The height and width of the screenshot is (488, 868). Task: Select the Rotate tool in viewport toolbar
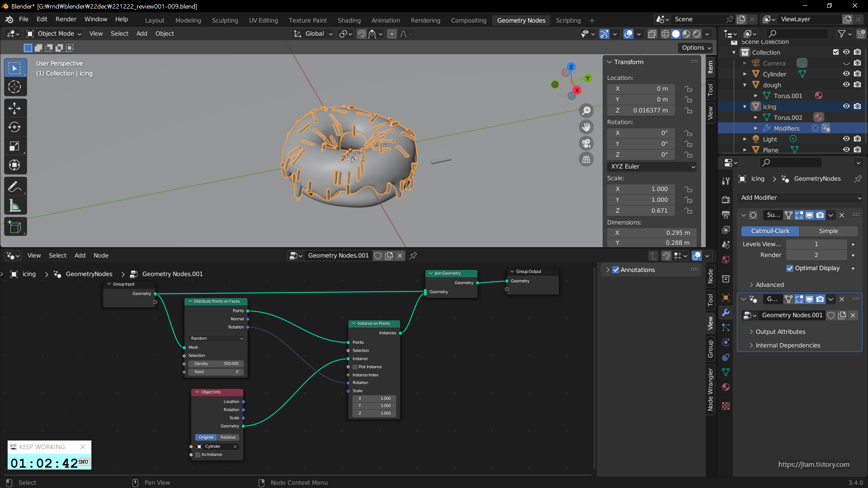[14, 127]
